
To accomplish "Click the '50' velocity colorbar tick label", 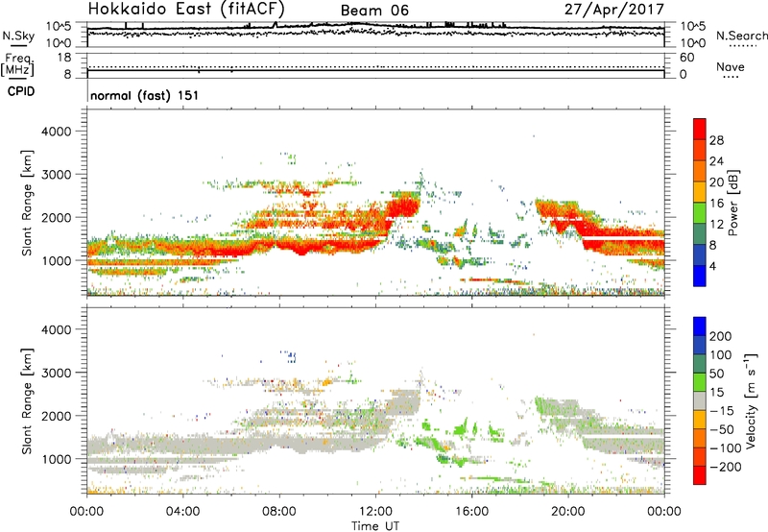I will pos(716,374).
